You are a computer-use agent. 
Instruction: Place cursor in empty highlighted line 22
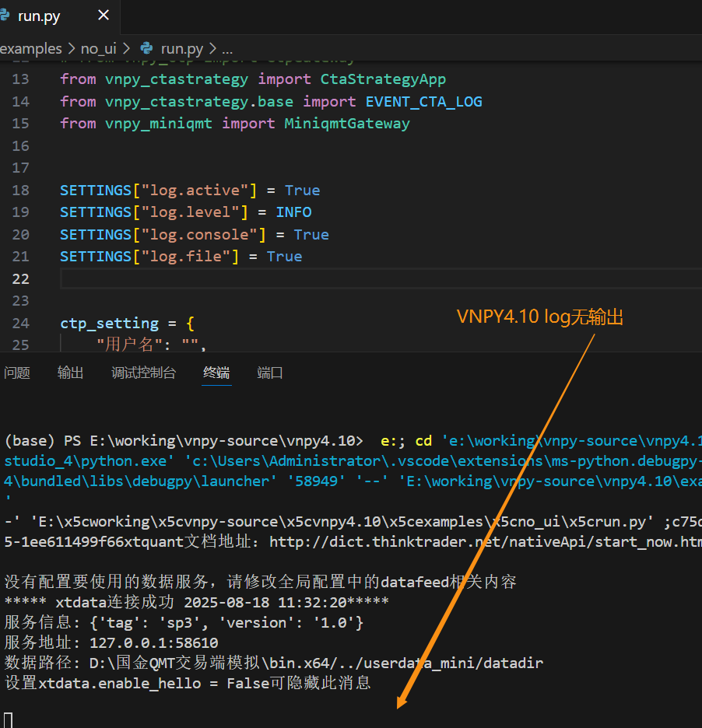pyautogui.click(x=381, y=279)
